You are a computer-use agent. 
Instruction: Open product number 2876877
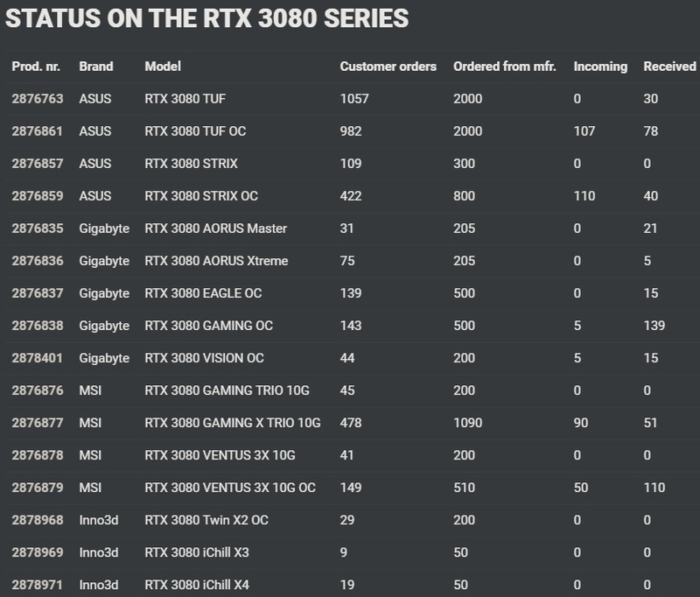[x=38, y=423]
